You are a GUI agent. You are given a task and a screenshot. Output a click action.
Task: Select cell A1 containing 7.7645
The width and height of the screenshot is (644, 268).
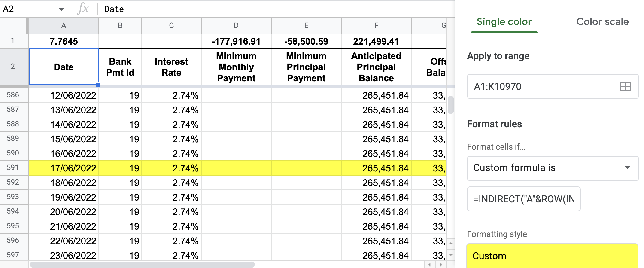click(x=63, y=41)
